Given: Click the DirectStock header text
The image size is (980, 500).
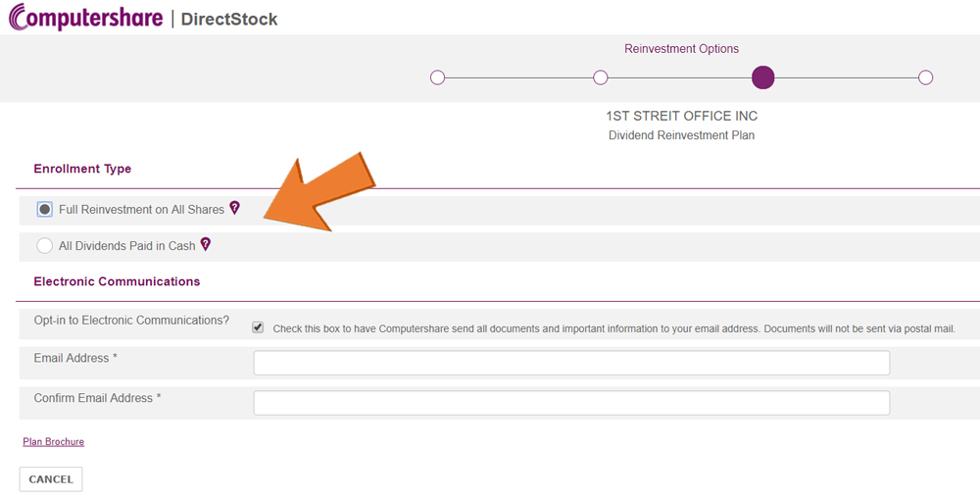Looking at the screenshot, I should 228,20.
